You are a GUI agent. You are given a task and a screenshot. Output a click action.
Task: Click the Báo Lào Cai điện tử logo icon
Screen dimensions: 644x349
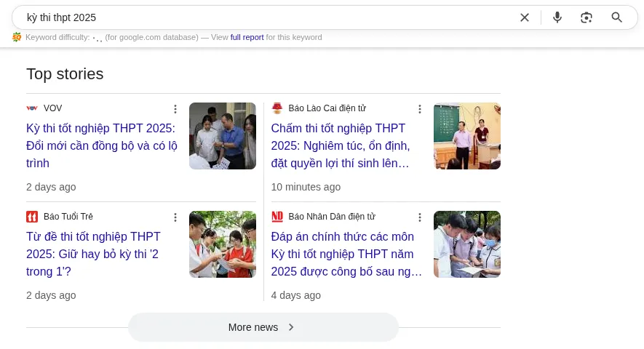pos(277,108)
